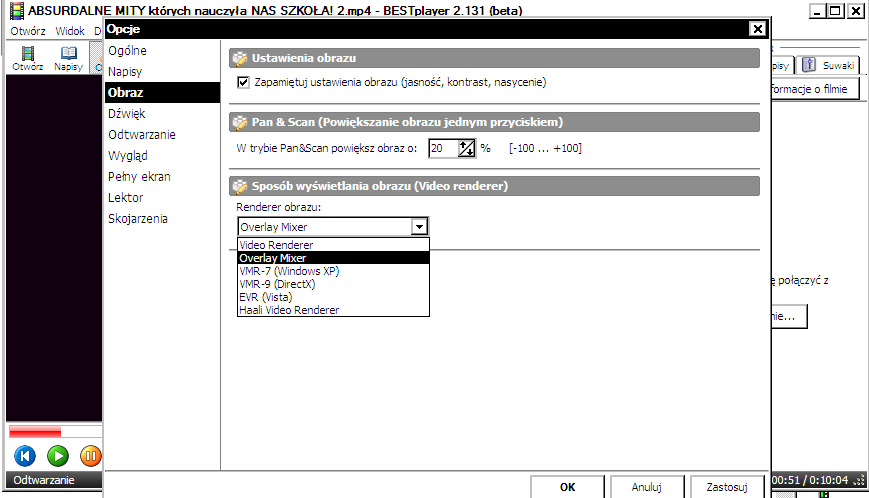Click the Odtwarzanie status bar label
The image size is (869, 498).
[44, 480]
